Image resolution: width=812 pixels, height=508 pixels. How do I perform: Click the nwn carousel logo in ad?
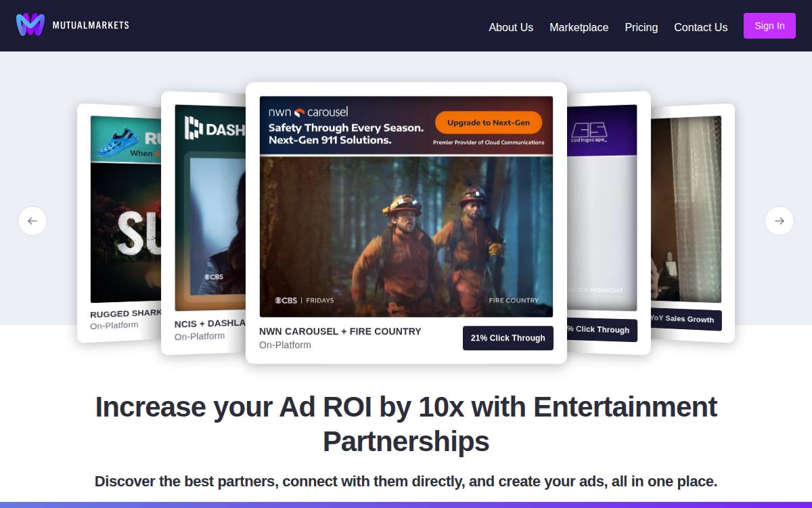pos(308,112)
